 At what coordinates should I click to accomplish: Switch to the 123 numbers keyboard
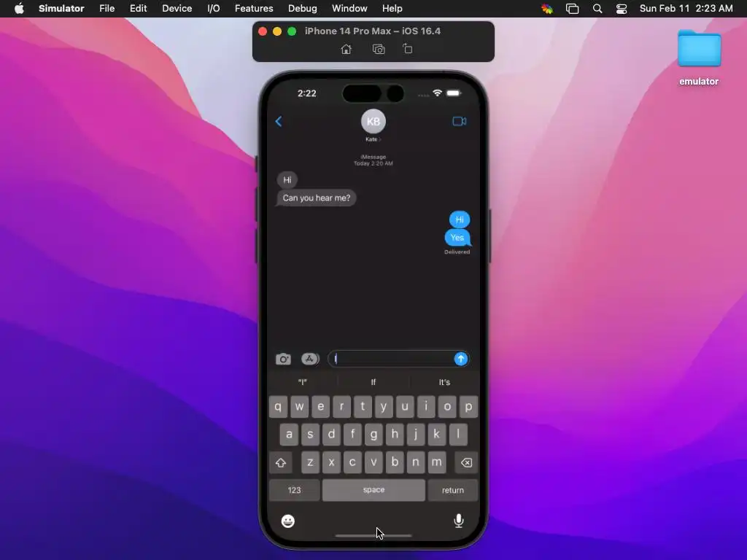click(x=294, y=490)
